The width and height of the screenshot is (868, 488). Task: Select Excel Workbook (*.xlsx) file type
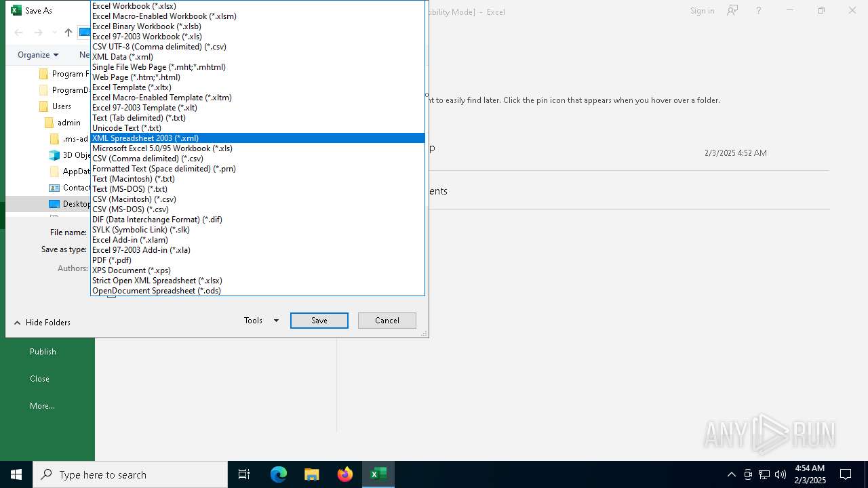(258, 6)
